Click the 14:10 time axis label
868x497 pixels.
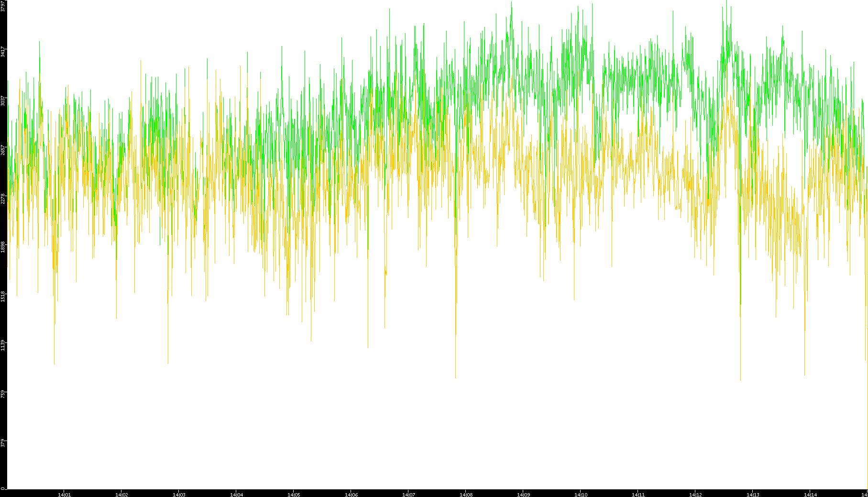581,495
